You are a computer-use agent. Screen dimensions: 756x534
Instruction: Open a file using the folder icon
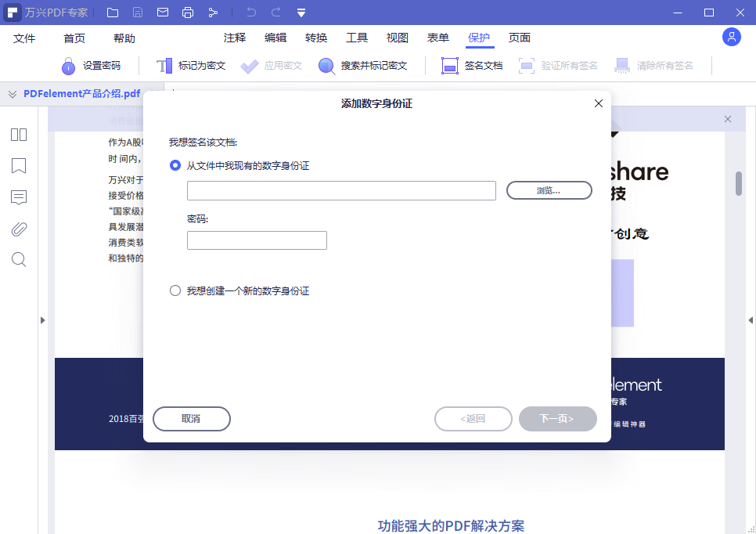[112, 12]
